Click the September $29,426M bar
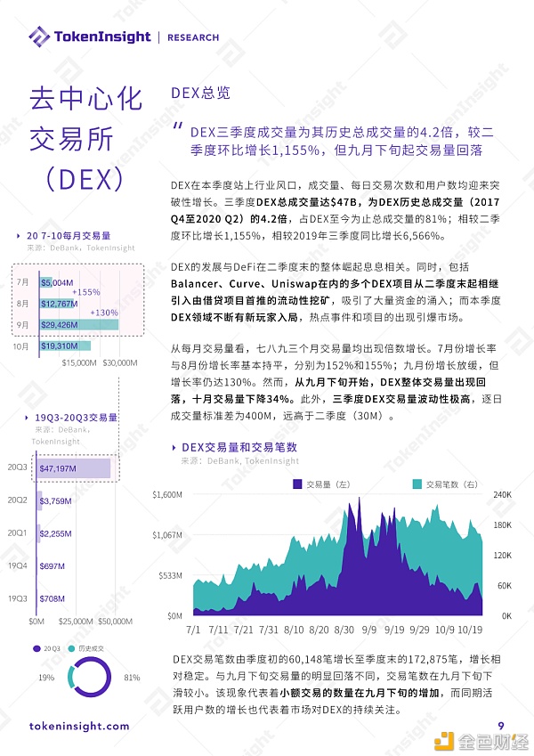The image size is (534, 756). (78, 324)
